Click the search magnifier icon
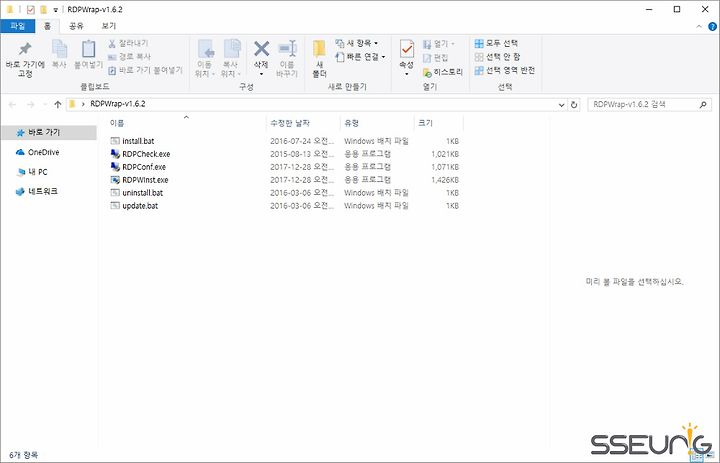 coord(703,105)
